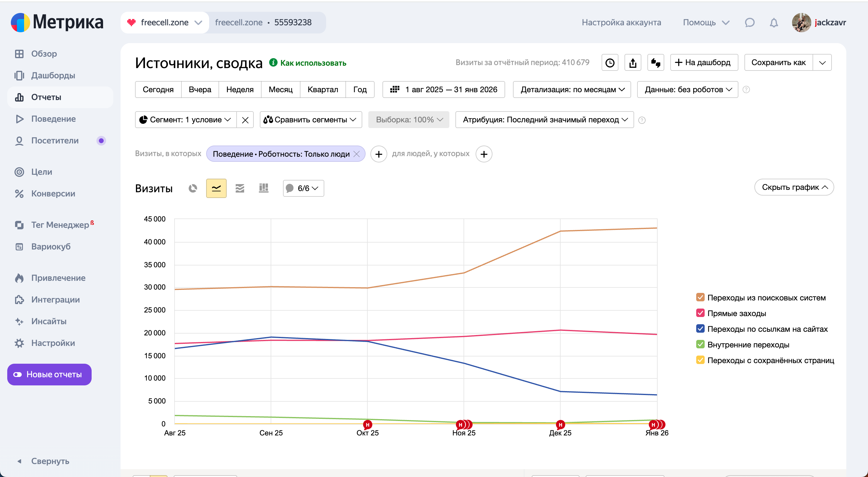
Task: Open the Сегмент: 1 условие dropdown
Action: pyautogui.click(x=186, y=120)
